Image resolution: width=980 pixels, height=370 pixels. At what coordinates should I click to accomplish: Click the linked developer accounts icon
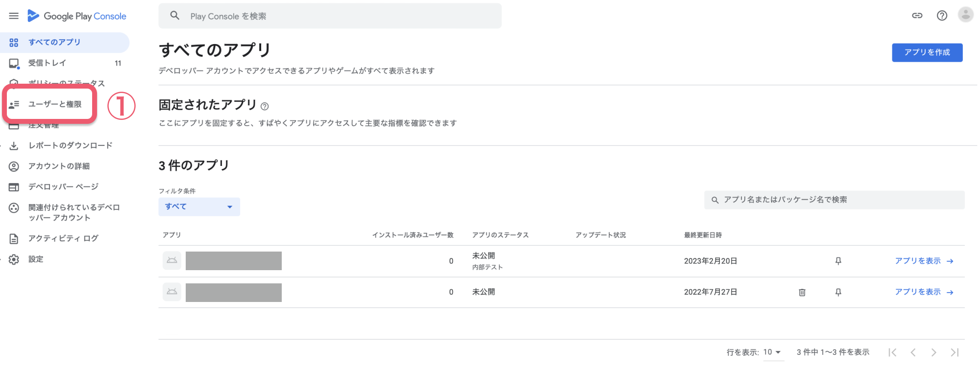(x=14, y=208)
